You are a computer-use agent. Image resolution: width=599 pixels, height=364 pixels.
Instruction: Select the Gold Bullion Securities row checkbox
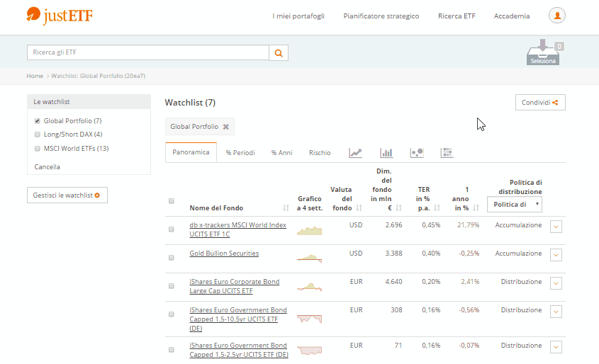click(172, 258)
